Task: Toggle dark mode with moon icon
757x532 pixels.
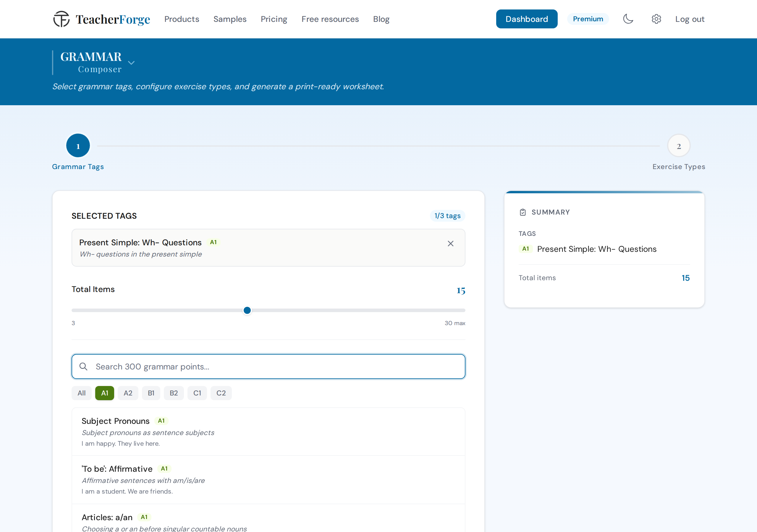Action: (628, 19)
